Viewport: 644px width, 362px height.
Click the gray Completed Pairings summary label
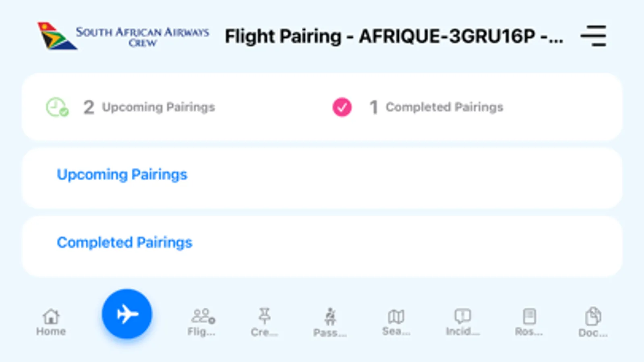pyautogui.click(x=444, y=107)
